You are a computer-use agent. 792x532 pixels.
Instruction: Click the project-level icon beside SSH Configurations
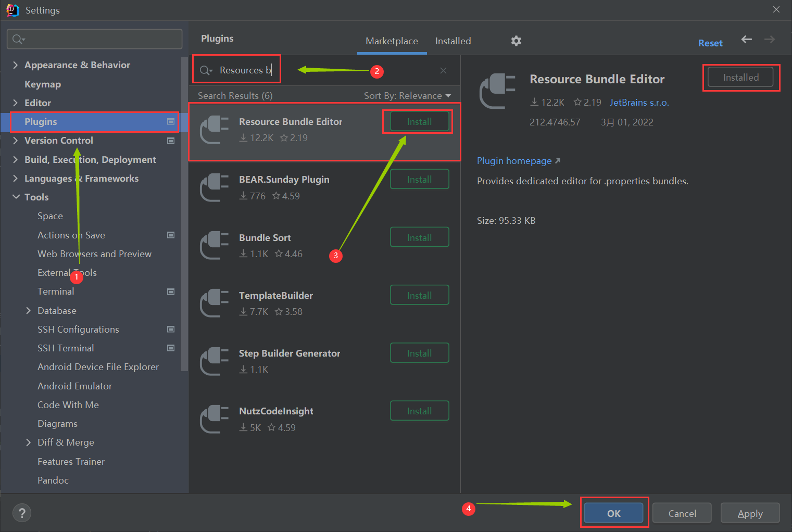coord(170,329)
